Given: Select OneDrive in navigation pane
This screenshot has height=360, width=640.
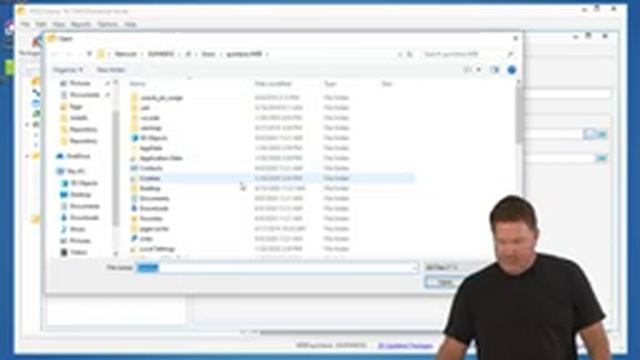Looking at the screenshot, I should click(78, 156).
